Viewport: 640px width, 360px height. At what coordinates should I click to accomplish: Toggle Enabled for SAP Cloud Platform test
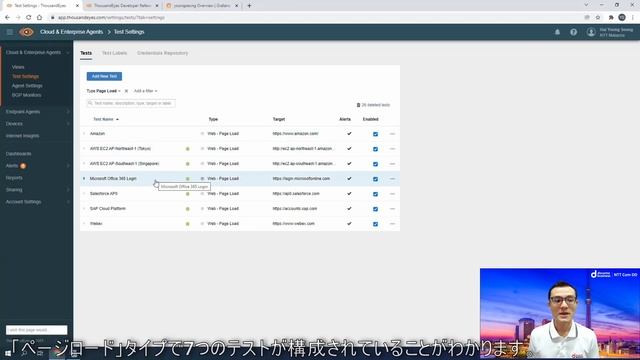[x=376, y=209]
